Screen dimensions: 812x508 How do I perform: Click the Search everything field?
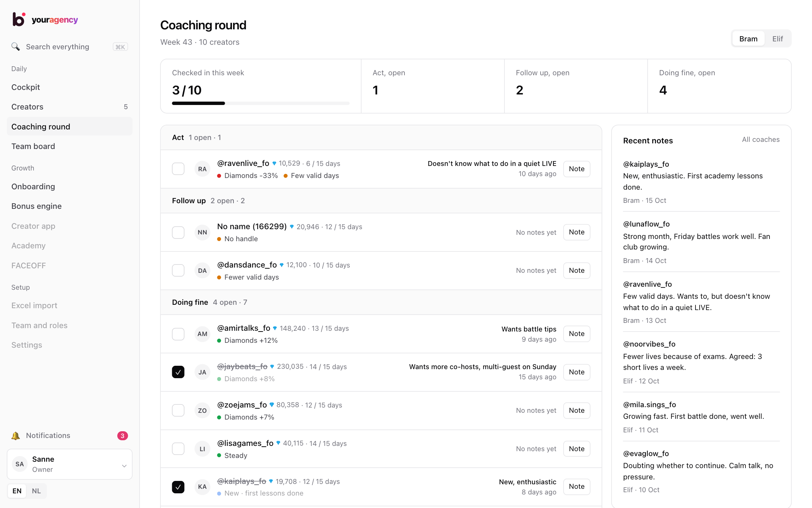pyautogui.click(x=70, y=47)
